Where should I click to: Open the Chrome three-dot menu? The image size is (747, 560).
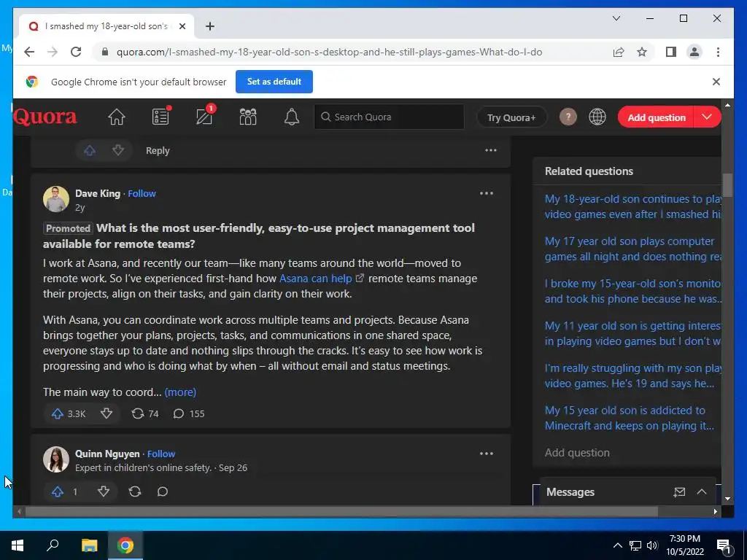coord(718,52)
